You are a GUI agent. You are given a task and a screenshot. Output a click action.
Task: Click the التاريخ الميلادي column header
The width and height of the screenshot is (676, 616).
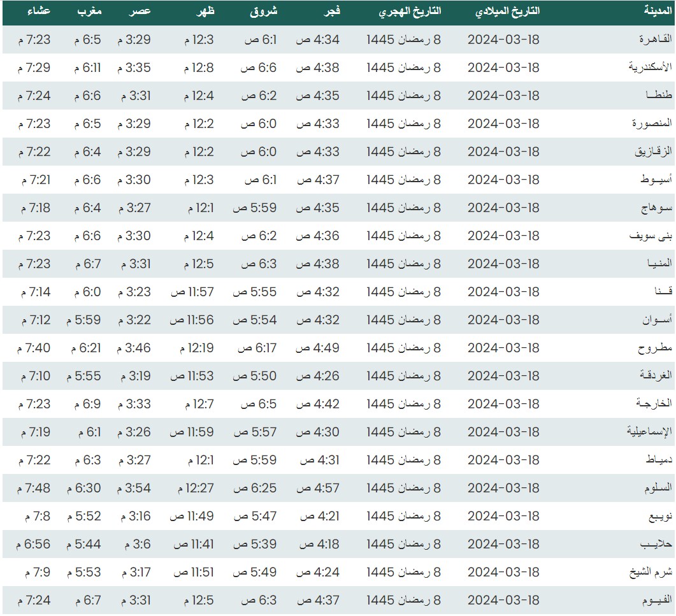[x=507, y=11]
